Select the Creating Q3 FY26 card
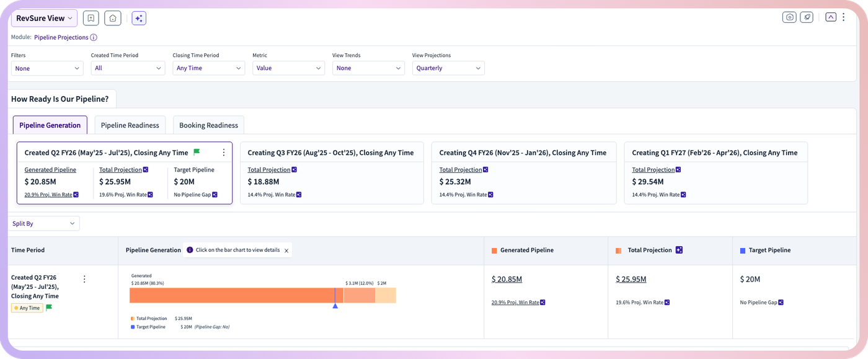The image size is (868, 359). tap(331, 173)
